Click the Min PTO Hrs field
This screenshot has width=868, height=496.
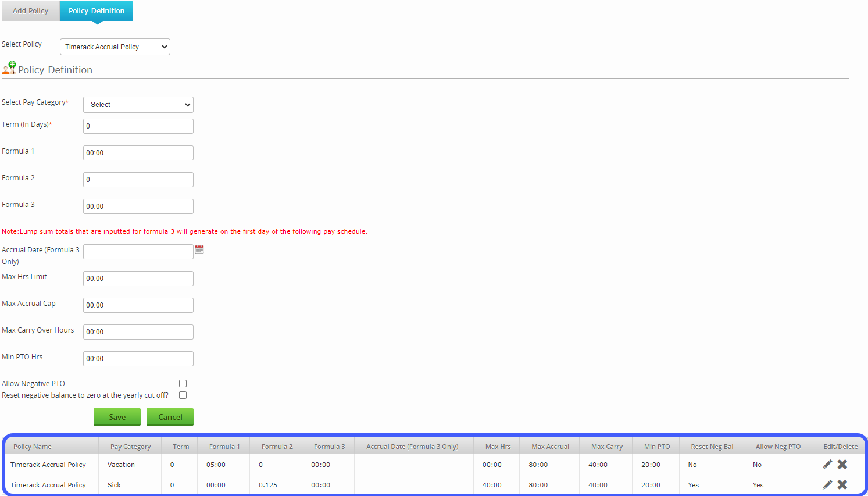(x=138, y=359)
